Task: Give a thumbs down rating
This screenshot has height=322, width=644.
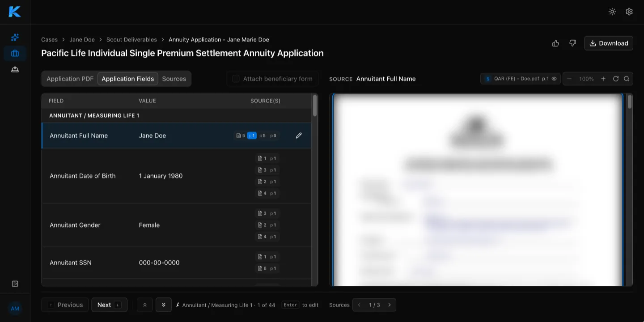Action: pos(572,43)
